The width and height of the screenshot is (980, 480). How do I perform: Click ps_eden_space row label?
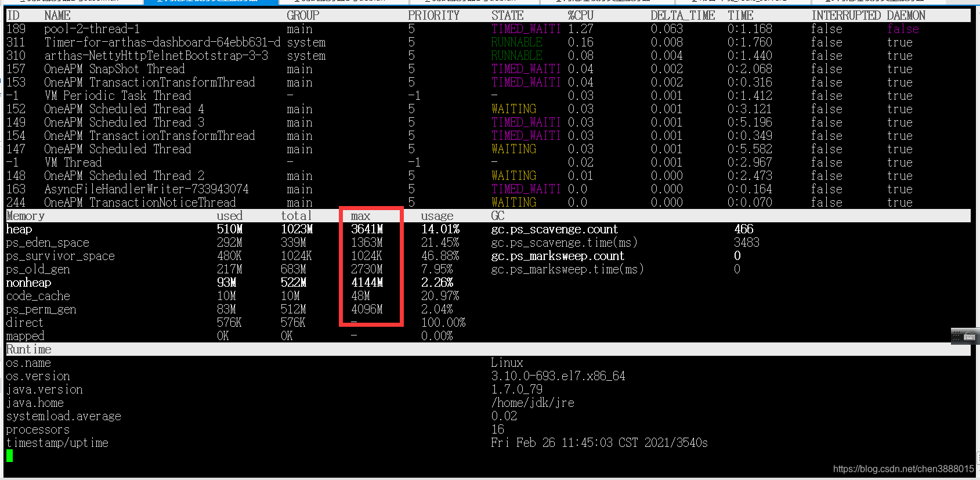(48, 243)
